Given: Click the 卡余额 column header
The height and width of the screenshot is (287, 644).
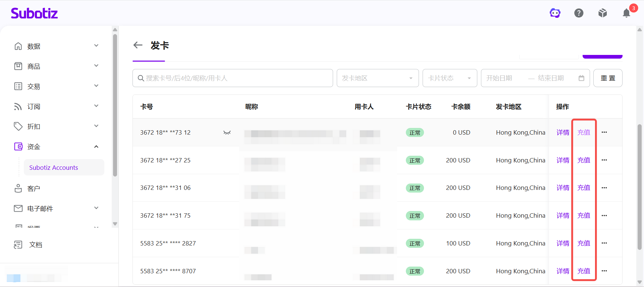Looking at the screenshot, I should click(461, 107).
